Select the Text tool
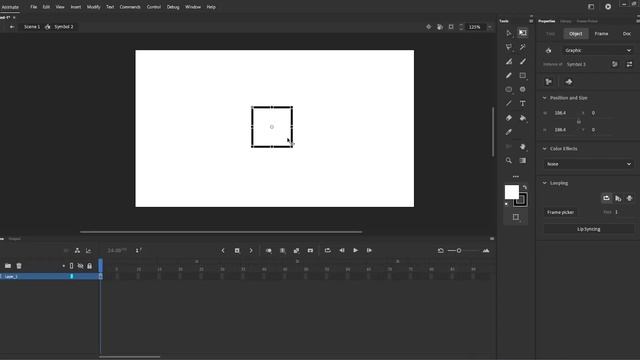Image resolution: width=640 pixels, height=360 pixels. 523,104
